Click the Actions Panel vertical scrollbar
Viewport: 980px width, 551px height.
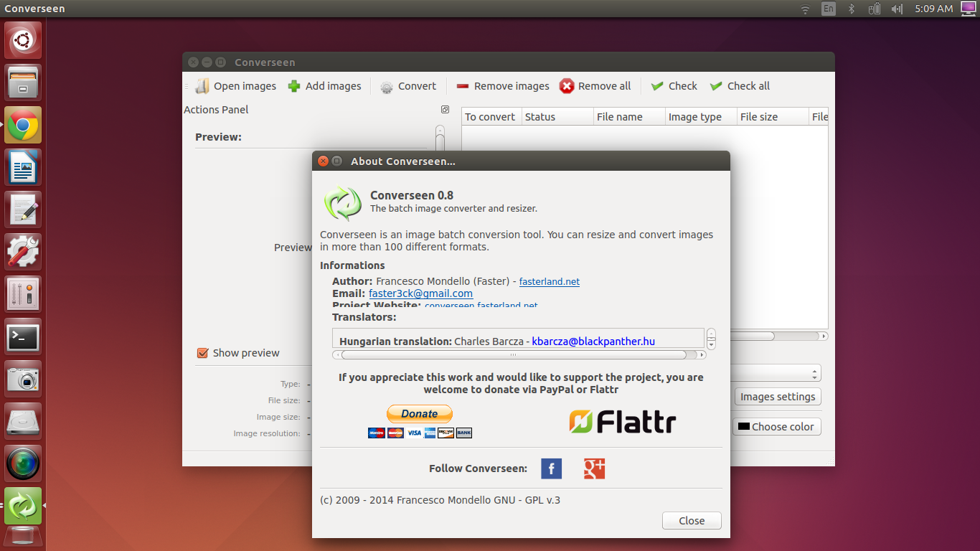[440, 138]
